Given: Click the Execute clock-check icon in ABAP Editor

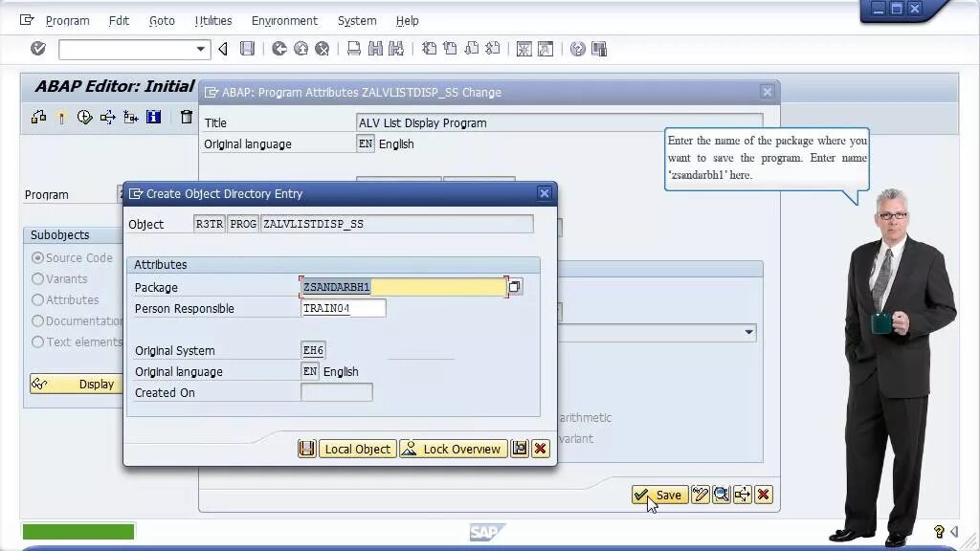Looking at the screenshot, I should pyautogui.click(x=84, y=117).
